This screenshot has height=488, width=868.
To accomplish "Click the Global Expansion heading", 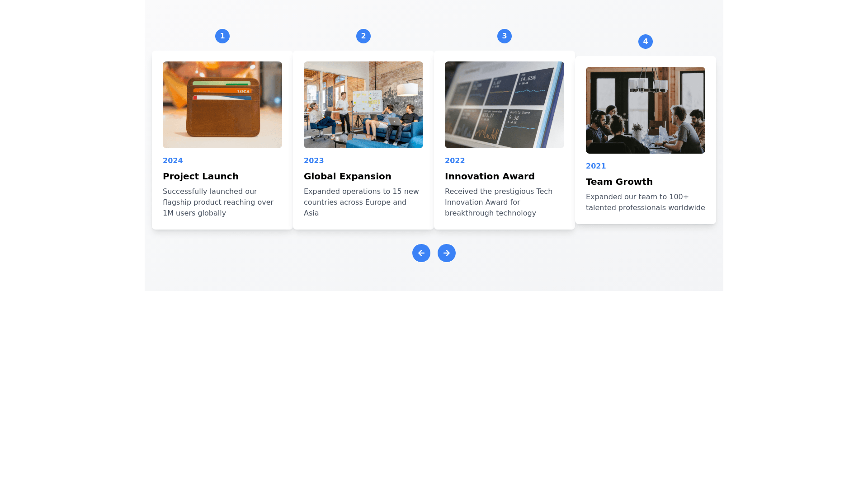I will click(347, 176).
